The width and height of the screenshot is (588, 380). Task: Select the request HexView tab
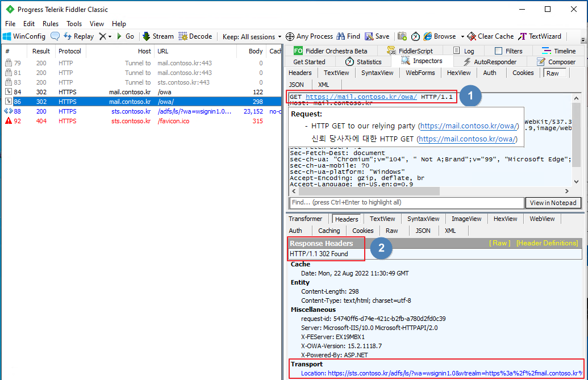pyautogui.click(x=458, y=73)
